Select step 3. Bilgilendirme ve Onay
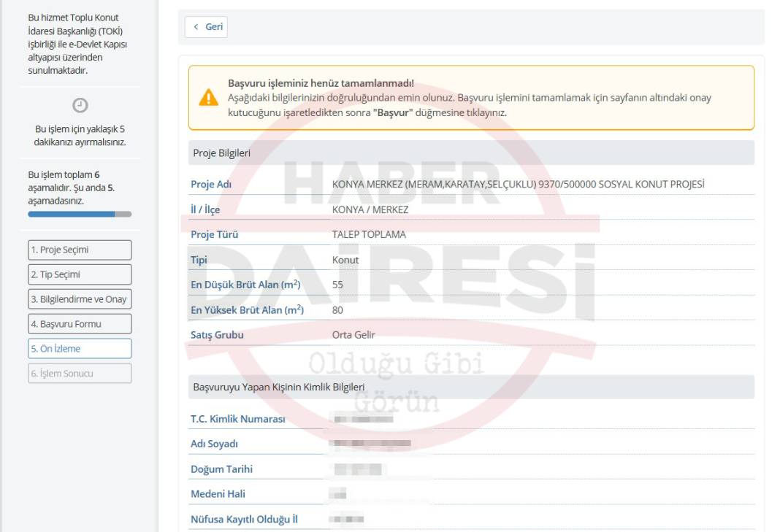Image resolution: width=780 pixels, height=532 pixels. pos(80,299)
